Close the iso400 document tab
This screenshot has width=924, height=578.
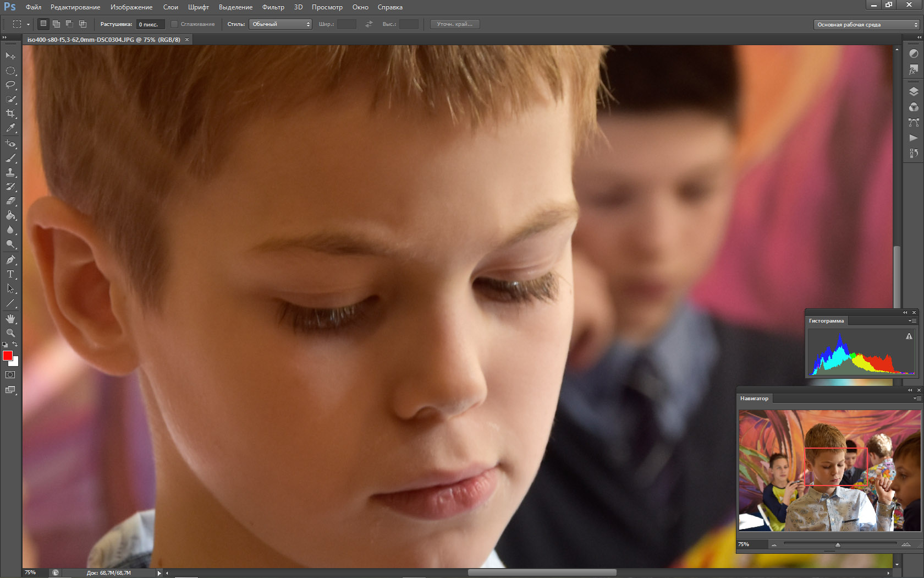click(187, 40)
